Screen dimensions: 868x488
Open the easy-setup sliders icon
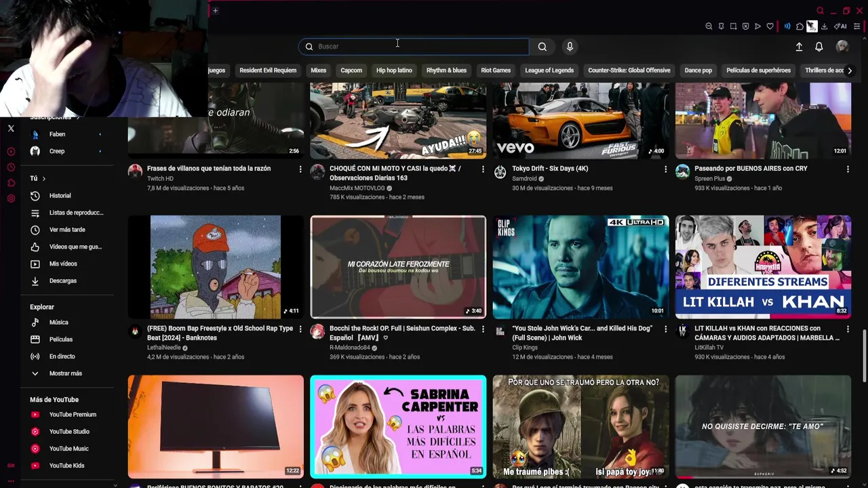(x=857, y=26)
